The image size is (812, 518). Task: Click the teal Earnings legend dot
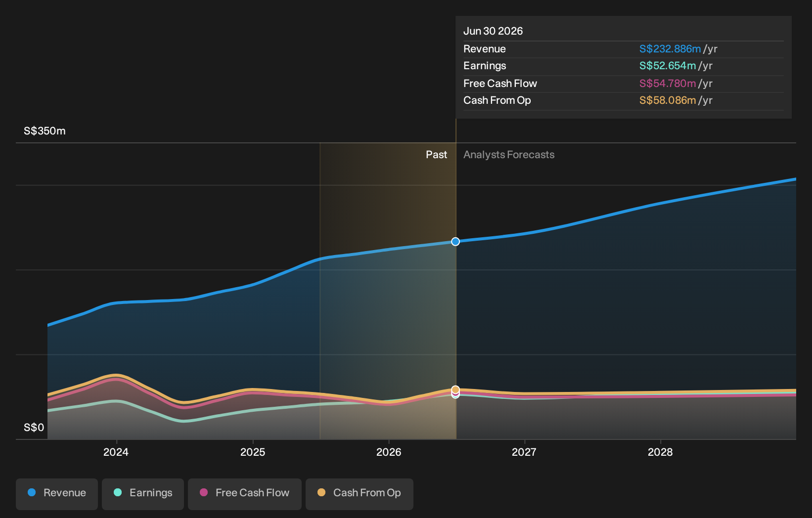118,492
